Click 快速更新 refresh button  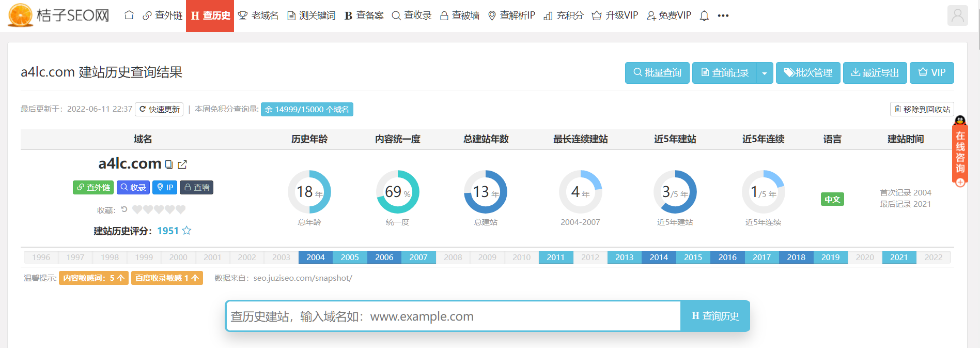(x=159, y=109)
